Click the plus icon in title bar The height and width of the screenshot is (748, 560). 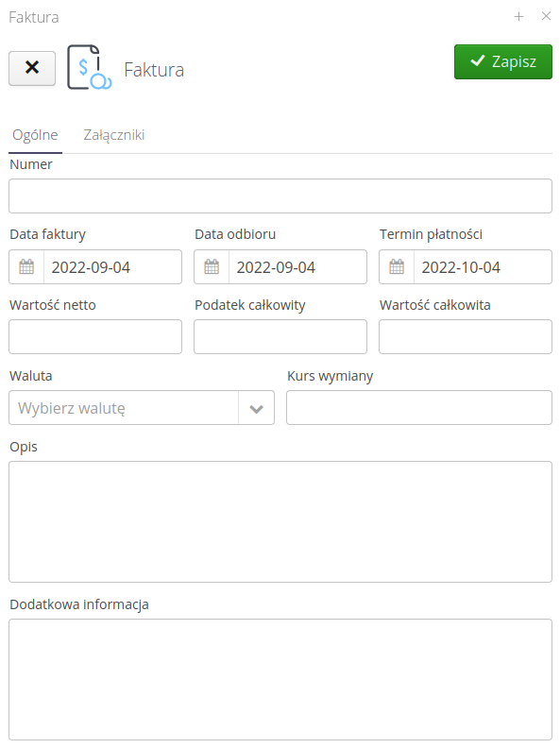coord(518,17)
